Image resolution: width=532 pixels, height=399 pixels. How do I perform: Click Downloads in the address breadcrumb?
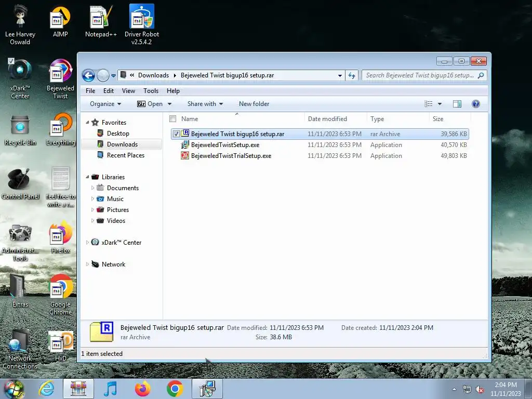pos(153,75)
